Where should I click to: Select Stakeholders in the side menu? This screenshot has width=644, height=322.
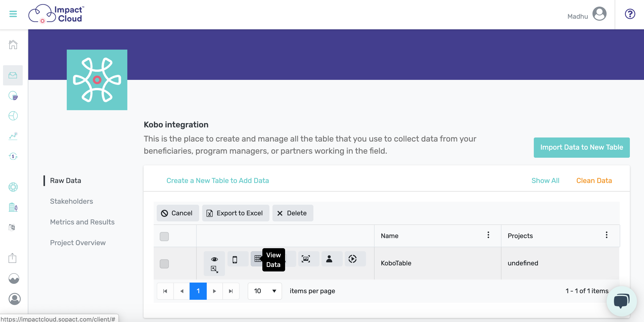click(72, 201)
